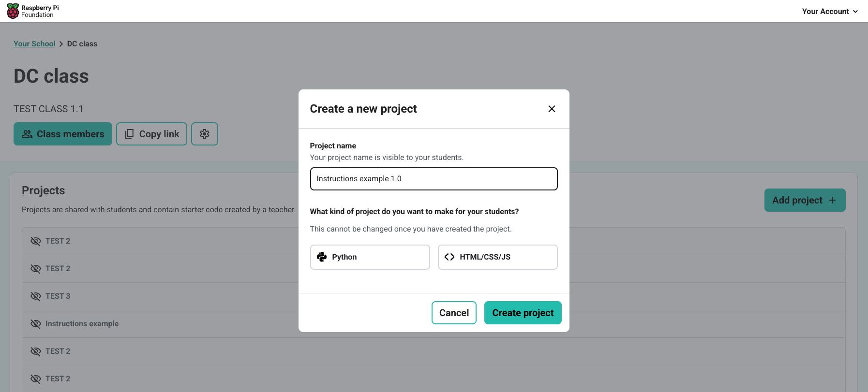868x392 pixels.
Task: Expand the Your Account dropdown
Action: [830, 11]
